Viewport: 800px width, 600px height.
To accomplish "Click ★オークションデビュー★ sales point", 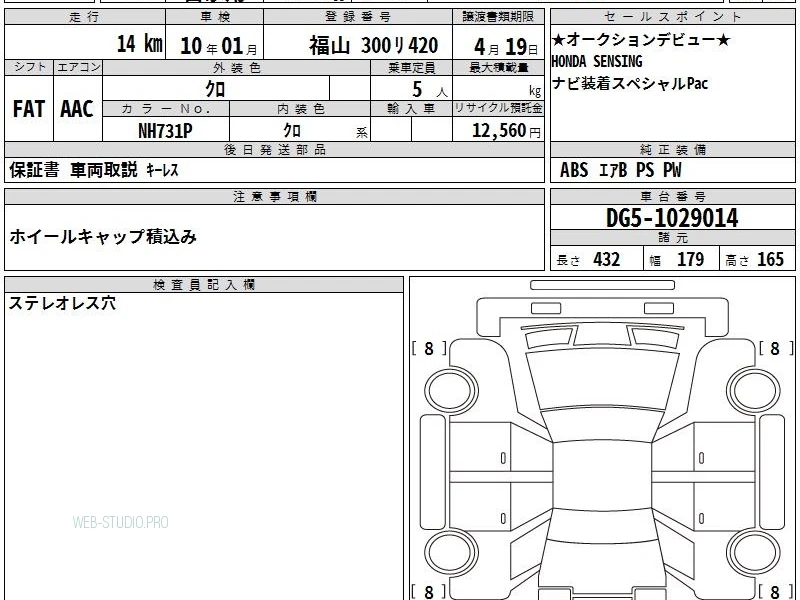I will pyautogui.click(x=641, y=40).
